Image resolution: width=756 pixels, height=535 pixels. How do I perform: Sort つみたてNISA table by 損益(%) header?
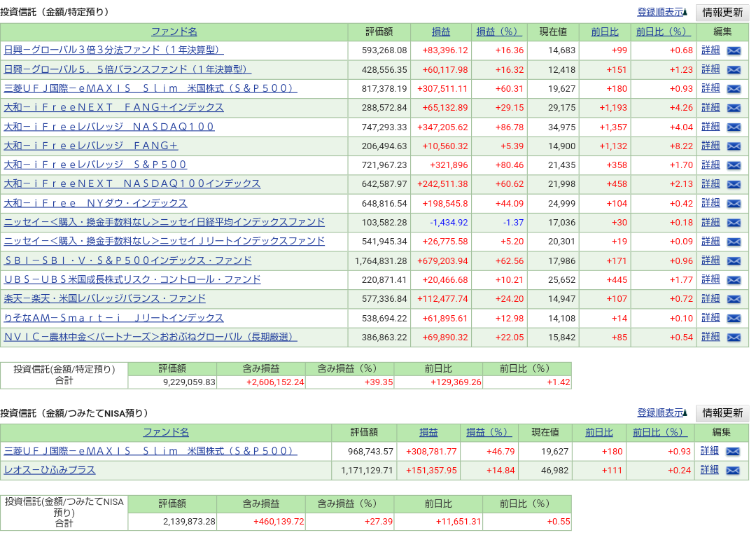489,432
